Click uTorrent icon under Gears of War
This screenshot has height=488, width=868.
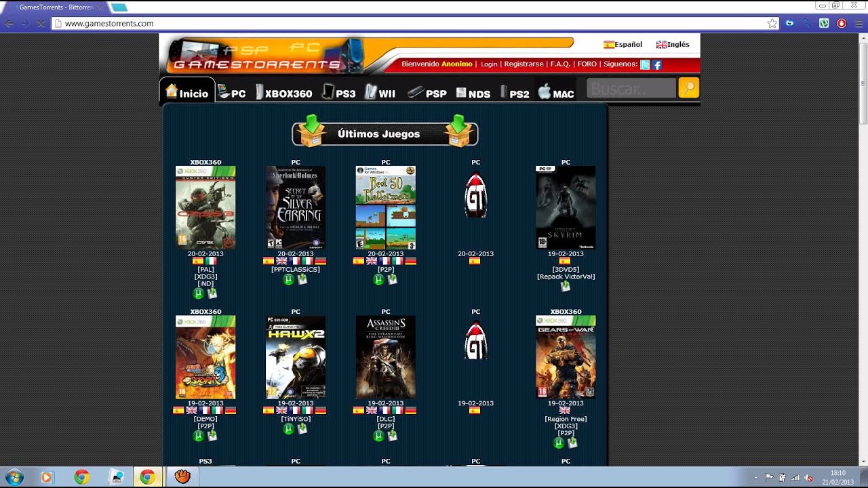559,443
